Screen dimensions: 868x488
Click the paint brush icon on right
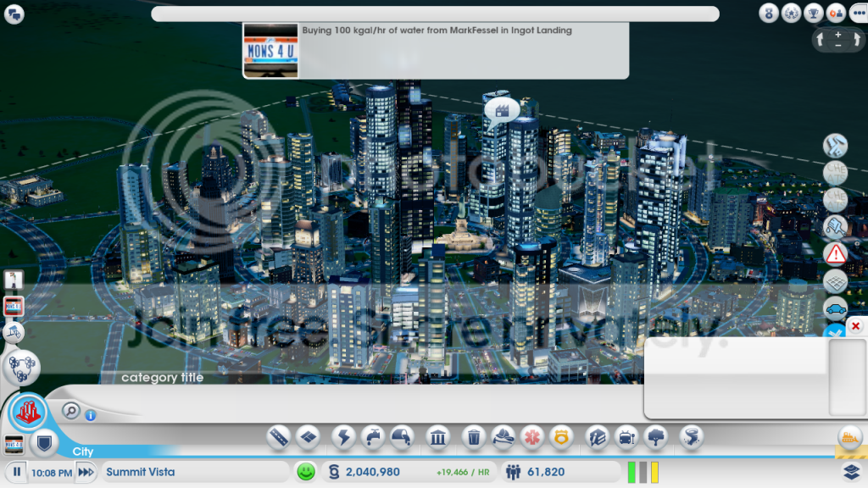pos(835,227)
